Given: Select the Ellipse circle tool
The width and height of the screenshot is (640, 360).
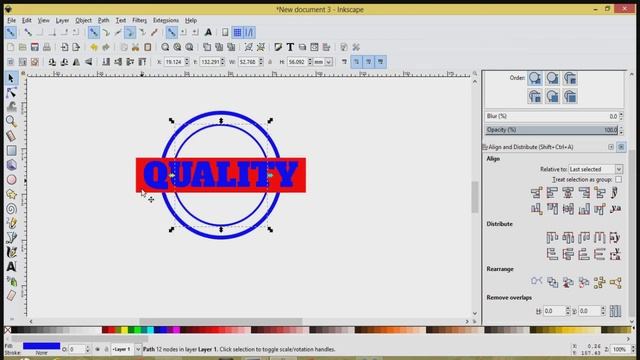Looking at the screenshot, I should 11,180.
